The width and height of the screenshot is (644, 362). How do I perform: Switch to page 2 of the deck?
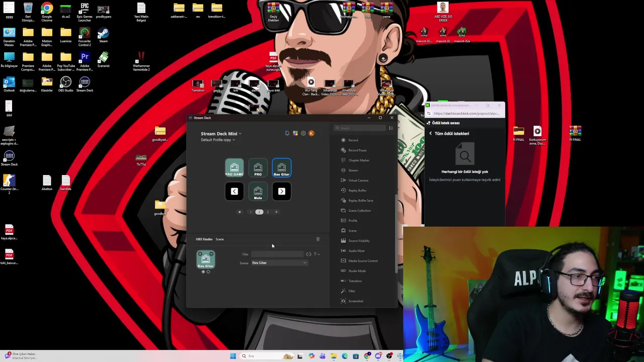point(259,212)
